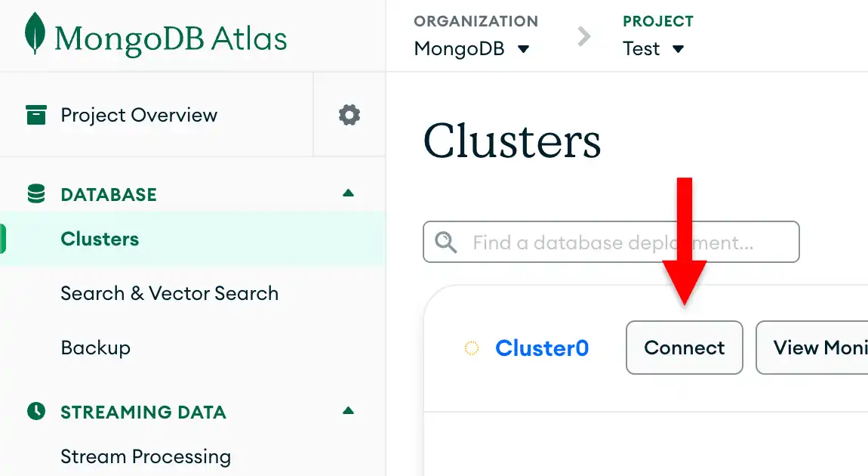Open the Cluster0 details link
Screen dimensions: 868x476
[542, 348]
